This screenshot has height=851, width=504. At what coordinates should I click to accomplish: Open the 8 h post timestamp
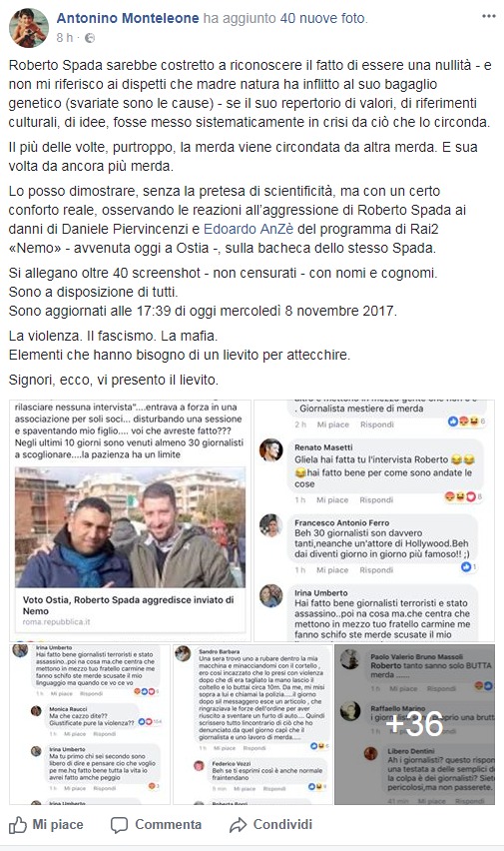point(64,37)
